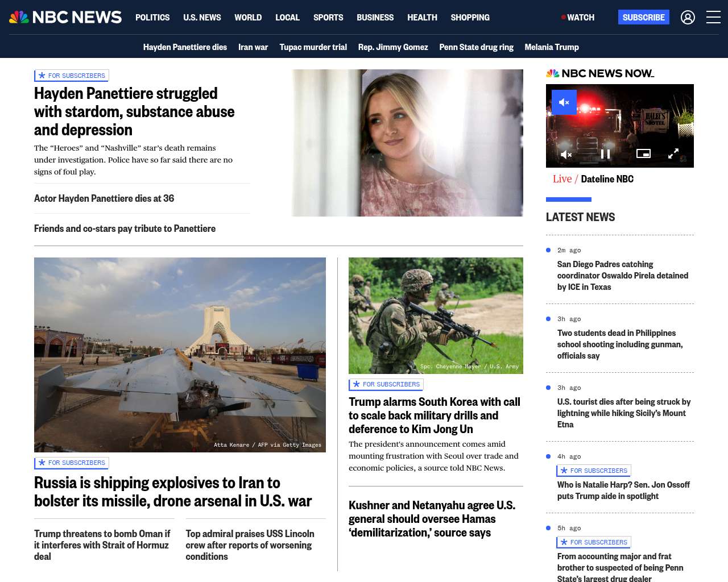Open Kushner and Netanyahu Hamas story
The height and width of the screenshot is (582, 728).
click(432, 519)
